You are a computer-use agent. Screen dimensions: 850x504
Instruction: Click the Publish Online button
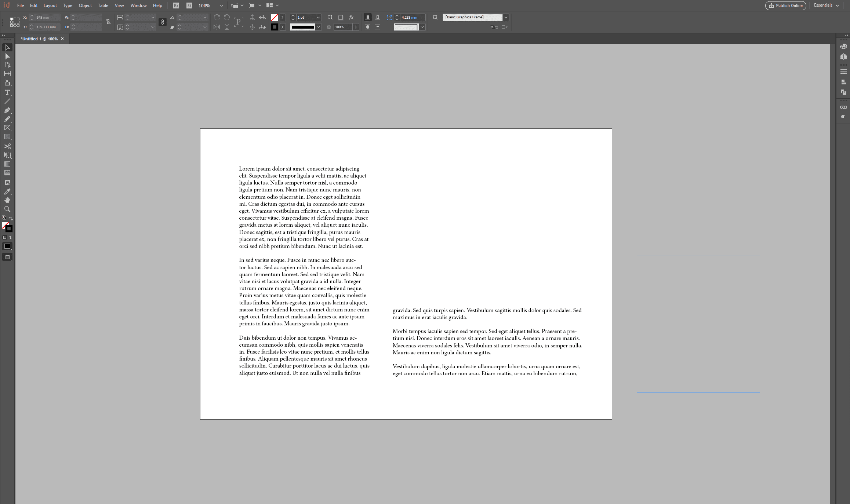pyautogui.click(x=785, y=6)
